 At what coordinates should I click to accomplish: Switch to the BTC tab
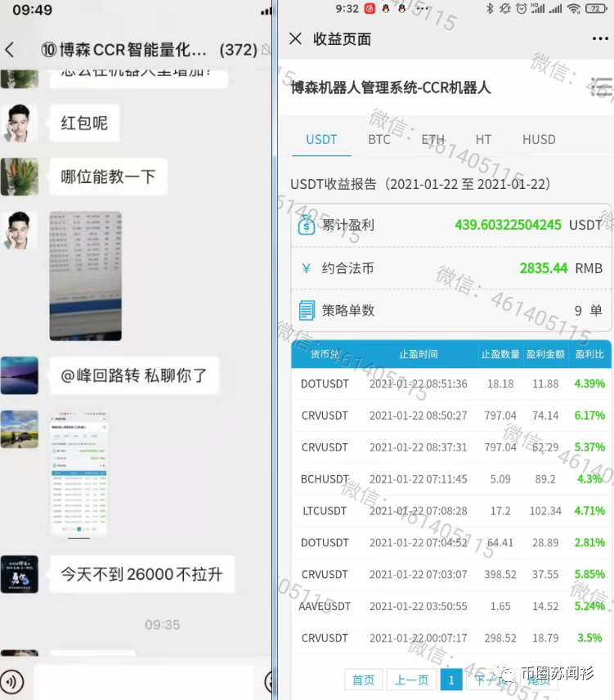coord(379,140)
